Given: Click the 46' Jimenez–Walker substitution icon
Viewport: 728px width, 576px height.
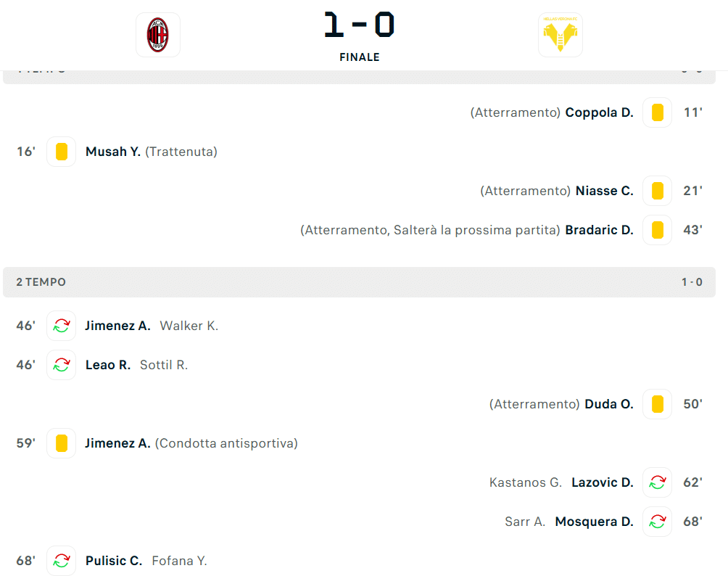Looking at the screenshot, I should coord(62,326).
